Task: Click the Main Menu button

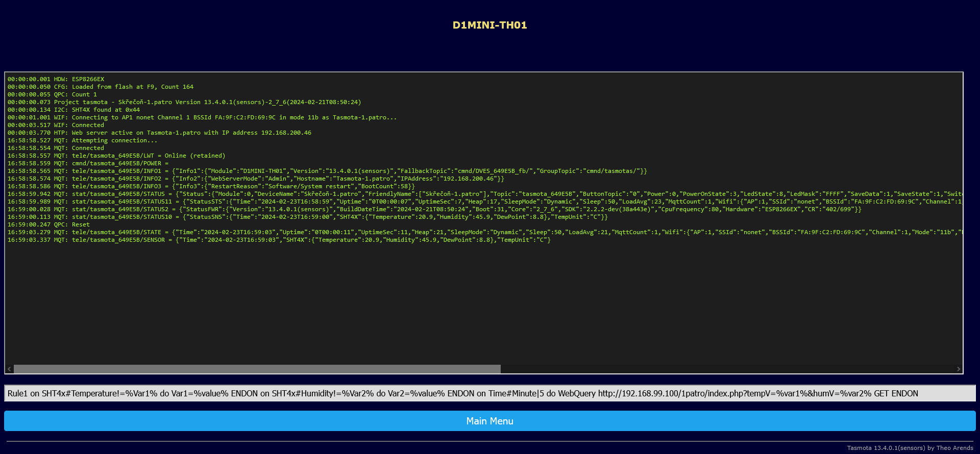Action: [x=489, y=421]
